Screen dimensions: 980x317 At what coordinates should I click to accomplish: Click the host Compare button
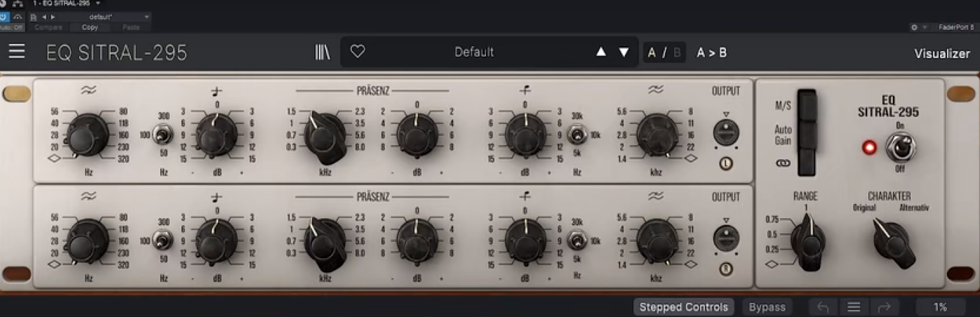[48, 27]
